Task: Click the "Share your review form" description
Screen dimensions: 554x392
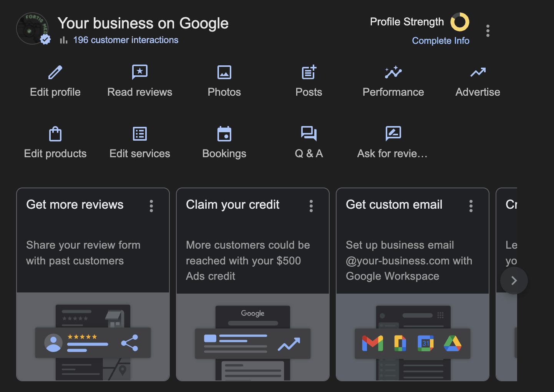Action: tap(83, 253)
